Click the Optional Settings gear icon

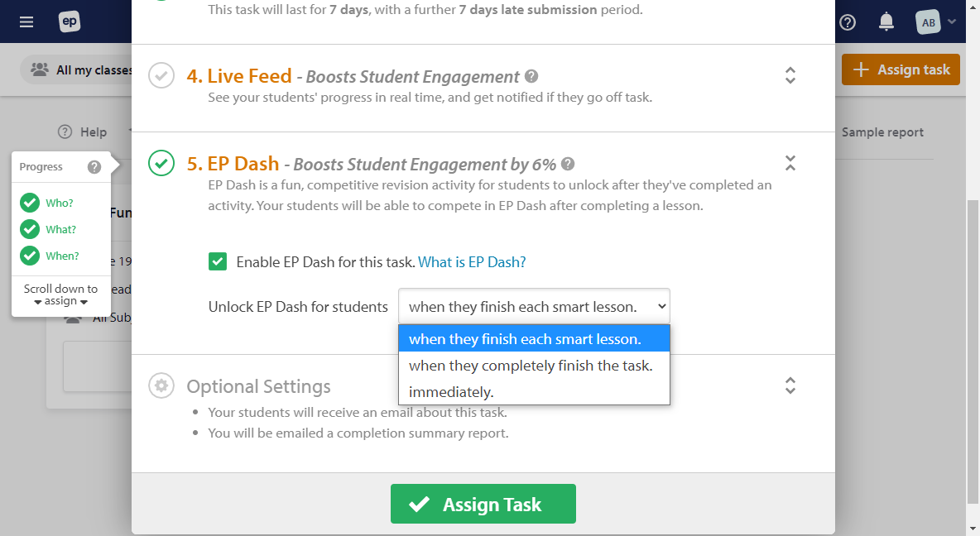click(x=161, y=385)
